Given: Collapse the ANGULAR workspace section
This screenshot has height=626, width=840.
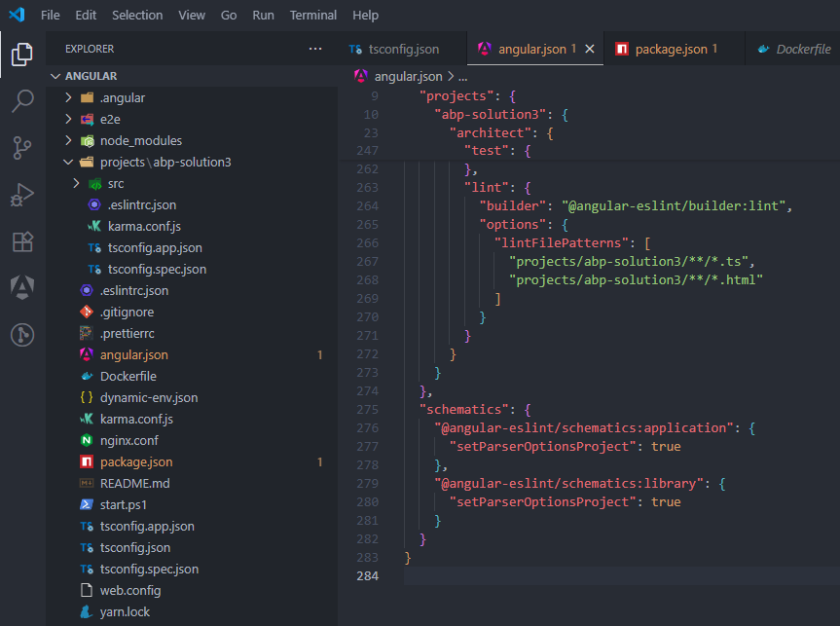Looking at the screenshot, I should [55, 77].
